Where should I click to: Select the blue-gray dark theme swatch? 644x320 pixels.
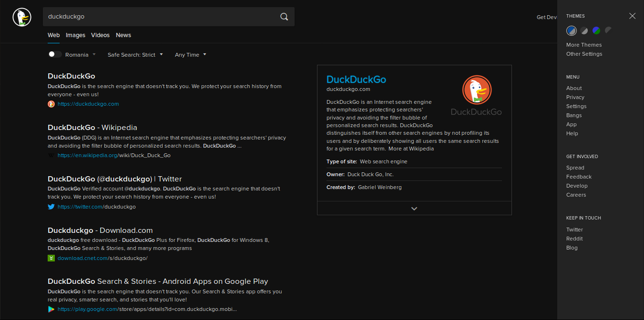pyautogui.click(x=571, y=30)
